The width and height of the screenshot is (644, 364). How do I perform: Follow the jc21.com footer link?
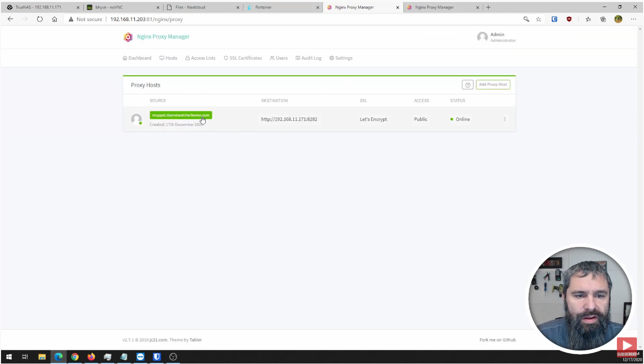[158, 340]
